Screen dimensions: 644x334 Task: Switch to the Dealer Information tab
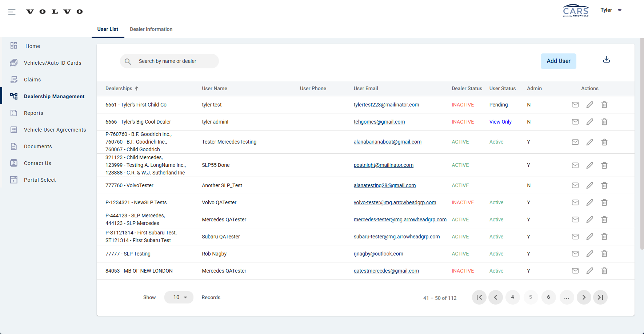(x=151, y=29)
